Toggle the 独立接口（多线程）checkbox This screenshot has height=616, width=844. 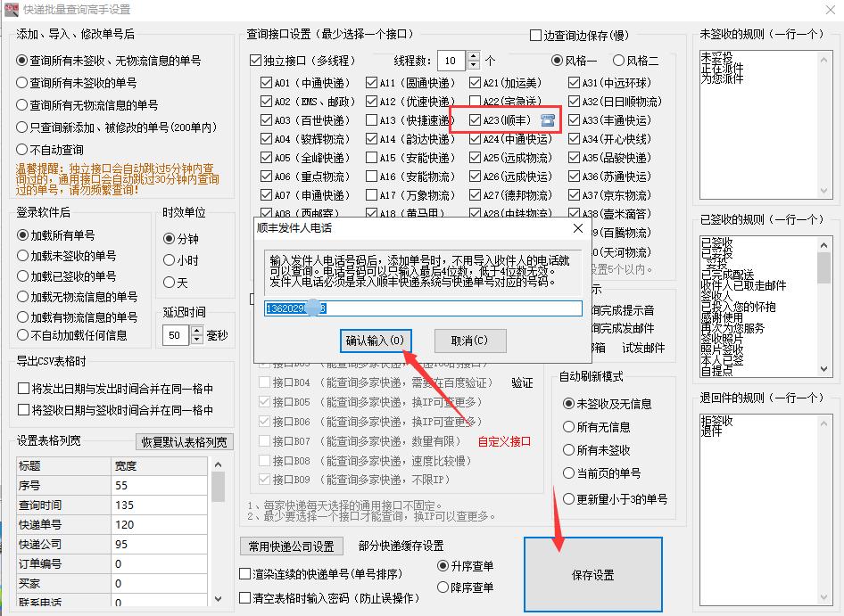click(255, 60)
